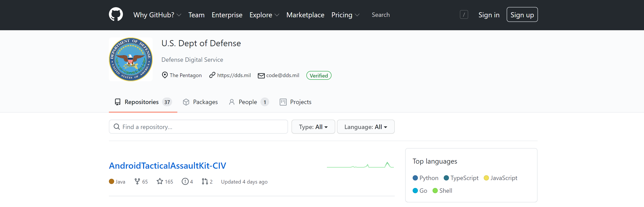Filter by JavaScript in Top languages
The height and width of the screenshot is (207, 644).
[501, 178]
